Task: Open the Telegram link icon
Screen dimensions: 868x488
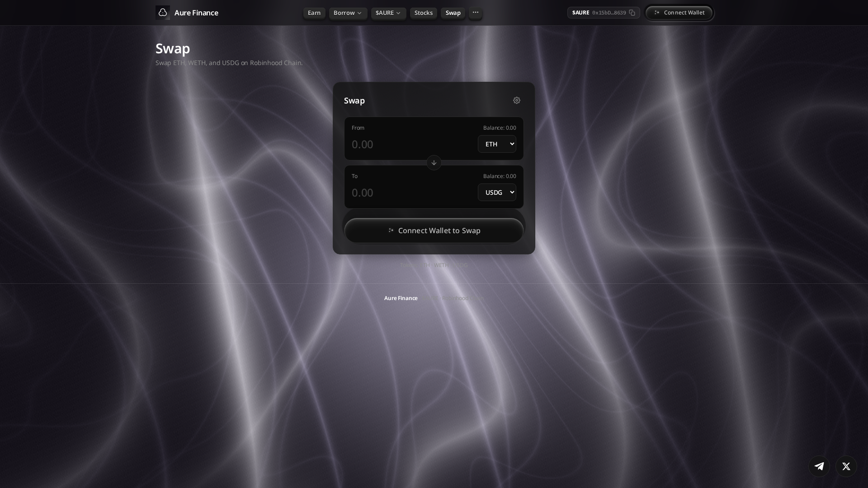Action: [x=819, y=466]
